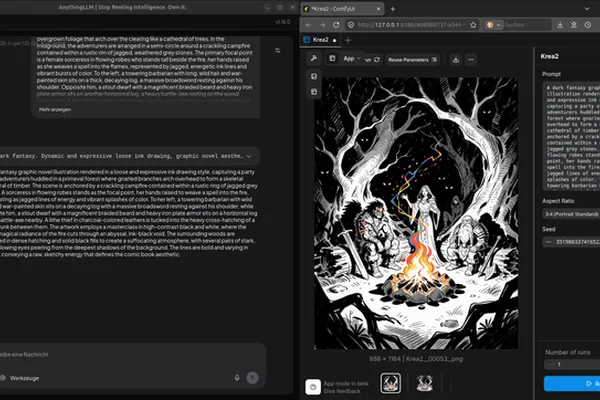Download the generated image
The height and width of the screenshot is (400, 600).
[x=455, y=60]
